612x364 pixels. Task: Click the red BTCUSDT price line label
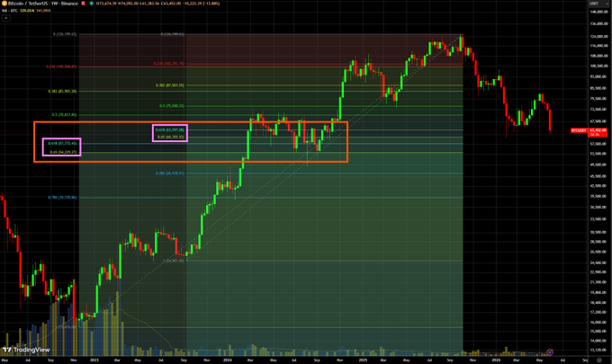tap(579, 130)
